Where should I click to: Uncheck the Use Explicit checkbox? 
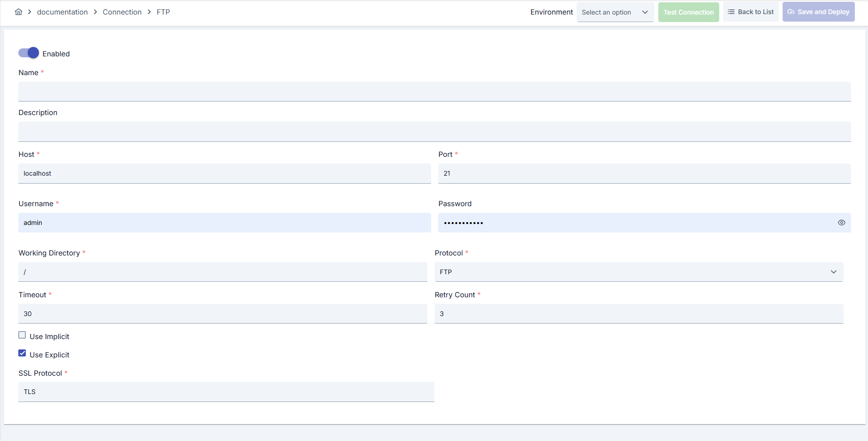coord(22,353)
